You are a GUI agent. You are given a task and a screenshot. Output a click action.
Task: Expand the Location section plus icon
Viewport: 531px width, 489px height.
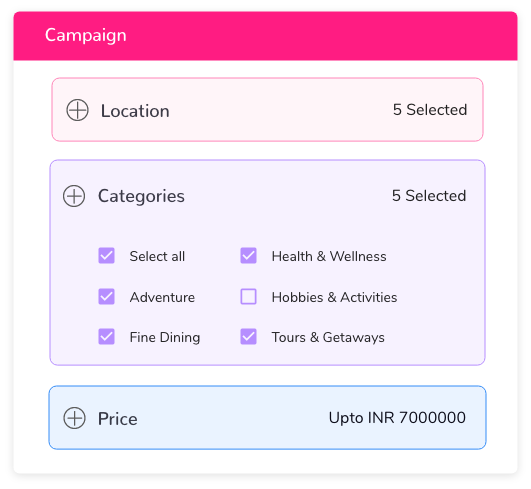78,110
